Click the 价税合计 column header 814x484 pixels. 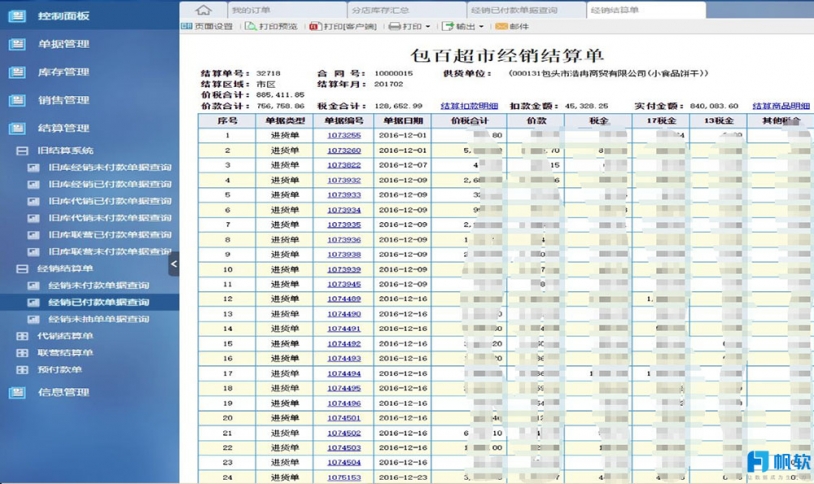point(469,120)
